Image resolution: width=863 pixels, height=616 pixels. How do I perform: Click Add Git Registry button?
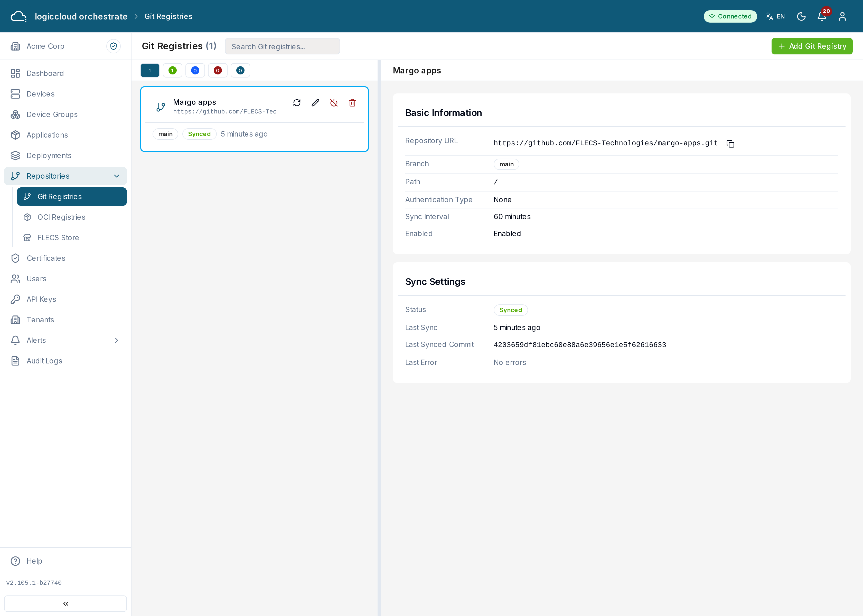tap(812, 46)
